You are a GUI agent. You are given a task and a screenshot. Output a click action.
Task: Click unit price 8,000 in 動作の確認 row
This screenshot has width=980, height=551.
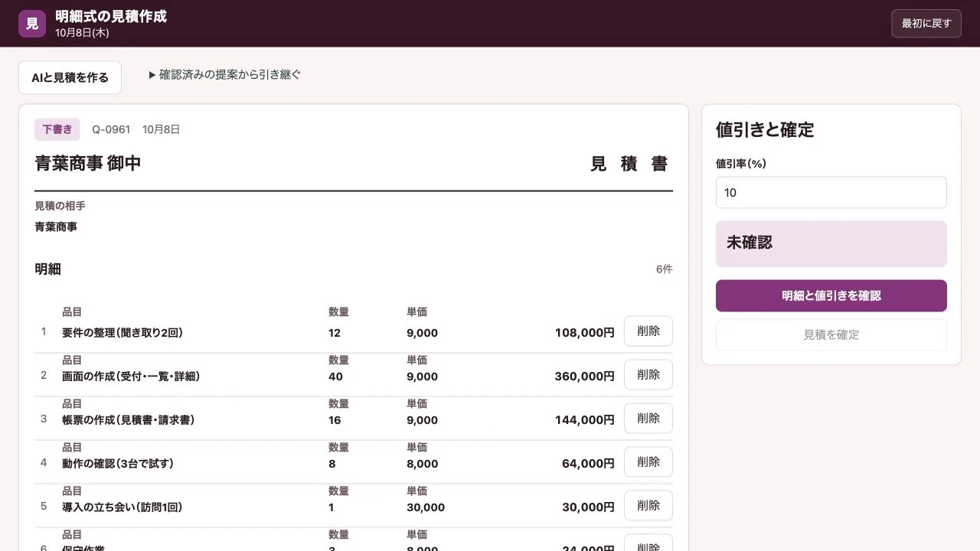point(423,464)
